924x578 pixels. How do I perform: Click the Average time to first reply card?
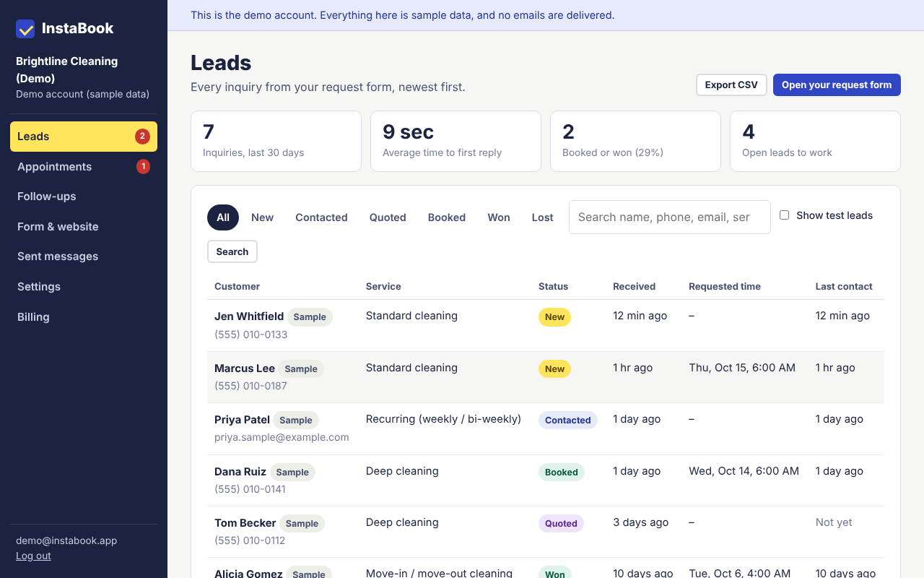pyautogui.click(x=456, y=141)
